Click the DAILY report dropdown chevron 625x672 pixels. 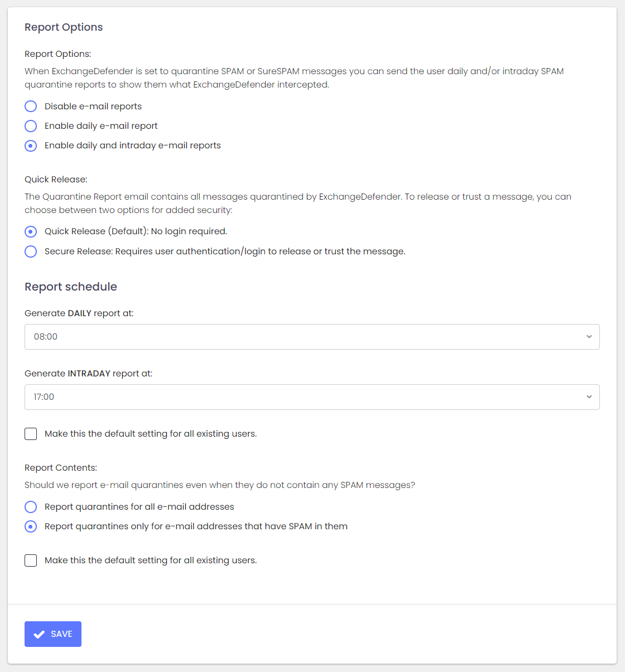[589, 336]
